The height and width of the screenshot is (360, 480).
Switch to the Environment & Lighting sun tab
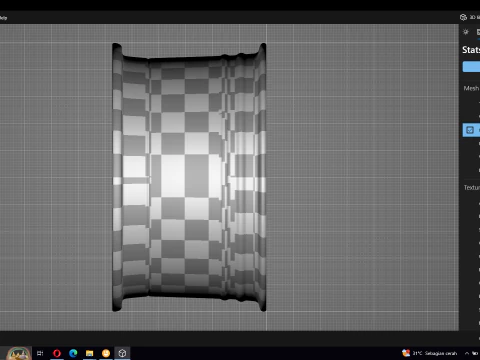(466, 32)
